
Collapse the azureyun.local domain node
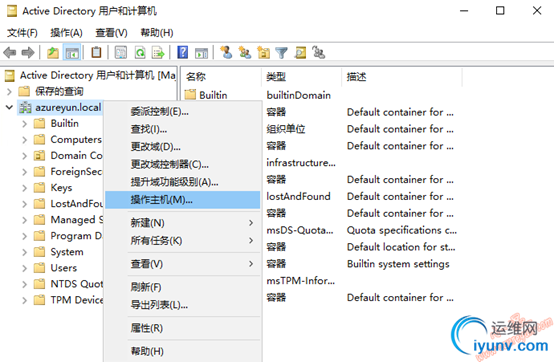[x=10, y=107]
